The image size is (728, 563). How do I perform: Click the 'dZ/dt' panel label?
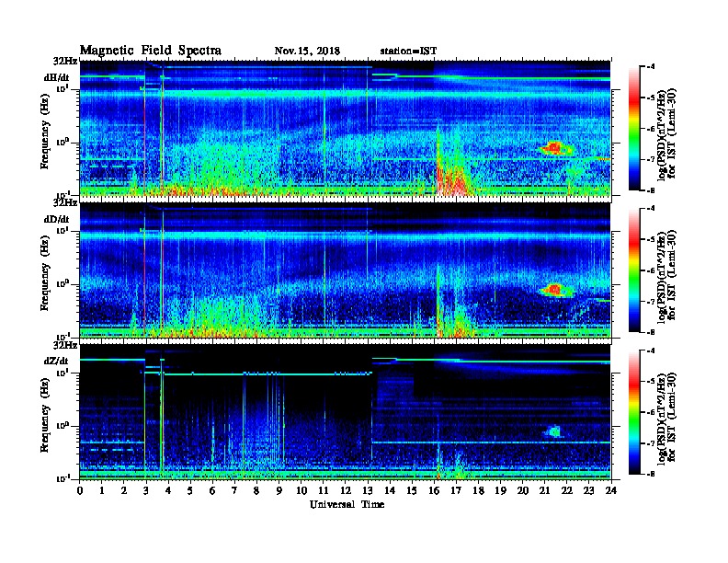pyautogui.click(x=56, y=361)
